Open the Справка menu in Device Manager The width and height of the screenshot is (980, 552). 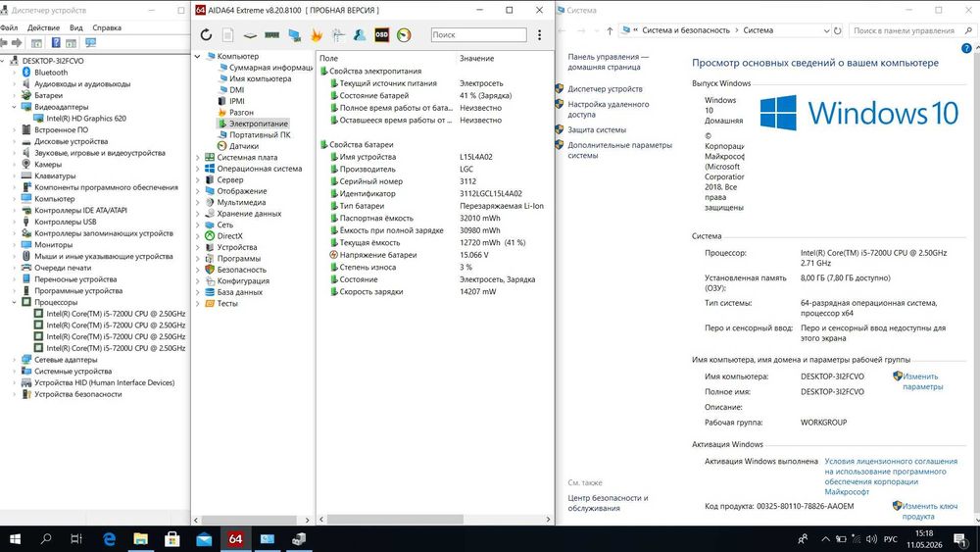point(107,27)
